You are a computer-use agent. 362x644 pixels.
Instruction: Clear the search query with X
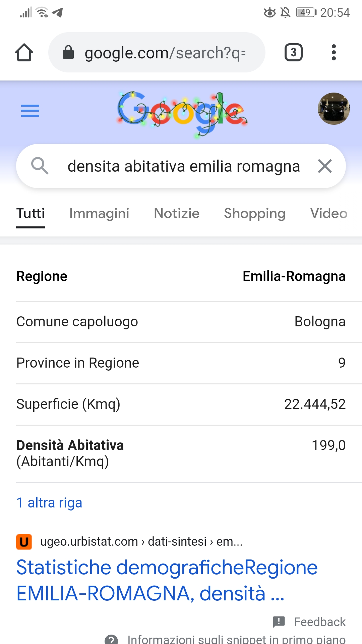tap(324, 166)
